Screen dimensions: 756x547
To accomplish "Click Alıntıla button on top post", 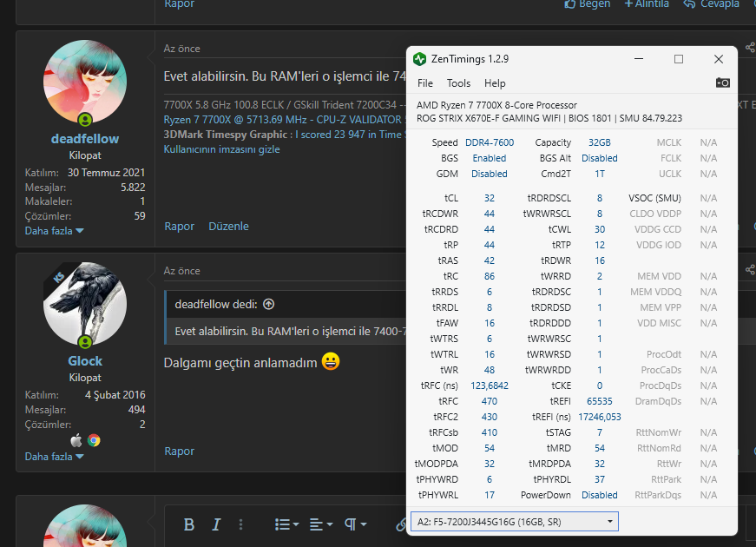I will point(647,3).
